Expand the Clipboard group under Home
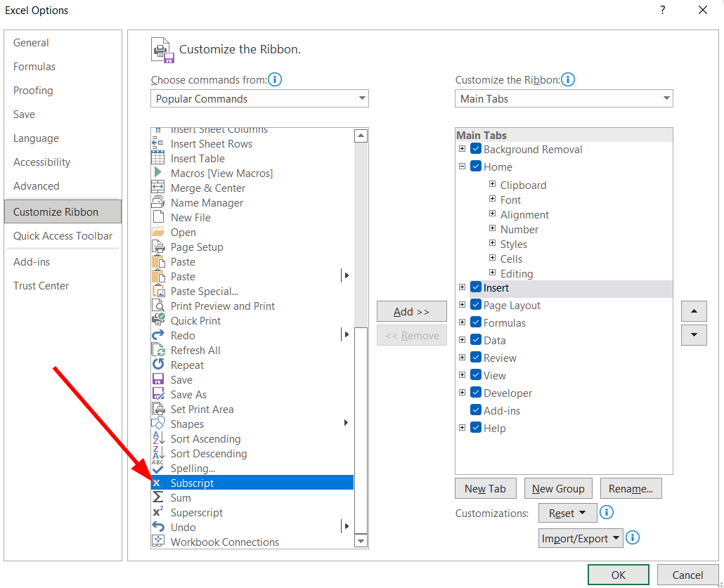 coord(493,185)
